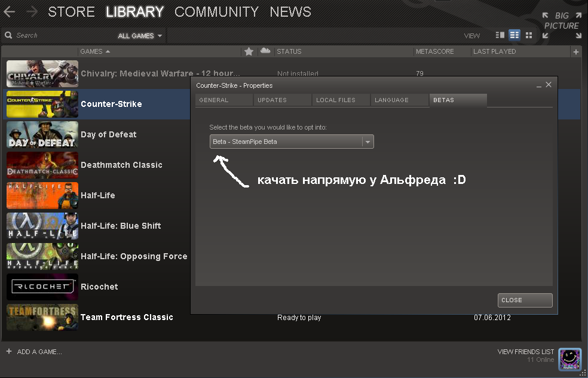This screenshot has width=588, height=378.
Task: Open VIEW FRIENDS LIST
Action: point(525,352)
